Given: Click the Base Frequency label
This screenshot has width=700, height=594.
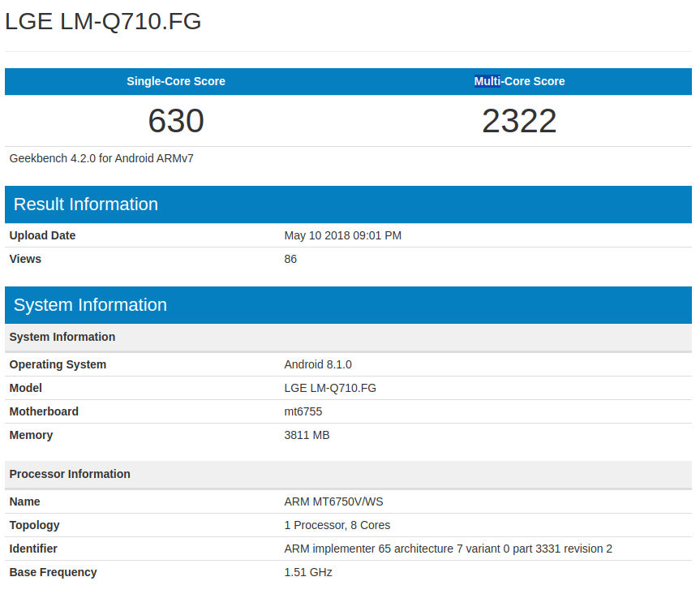Looking at the screenshot, I should click(53, 573).
